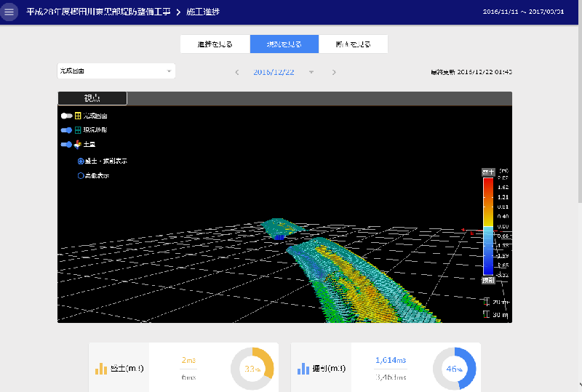The image size is (582, 392).
Task: Switch to the 進捗を見る tab
Action: 215,44
